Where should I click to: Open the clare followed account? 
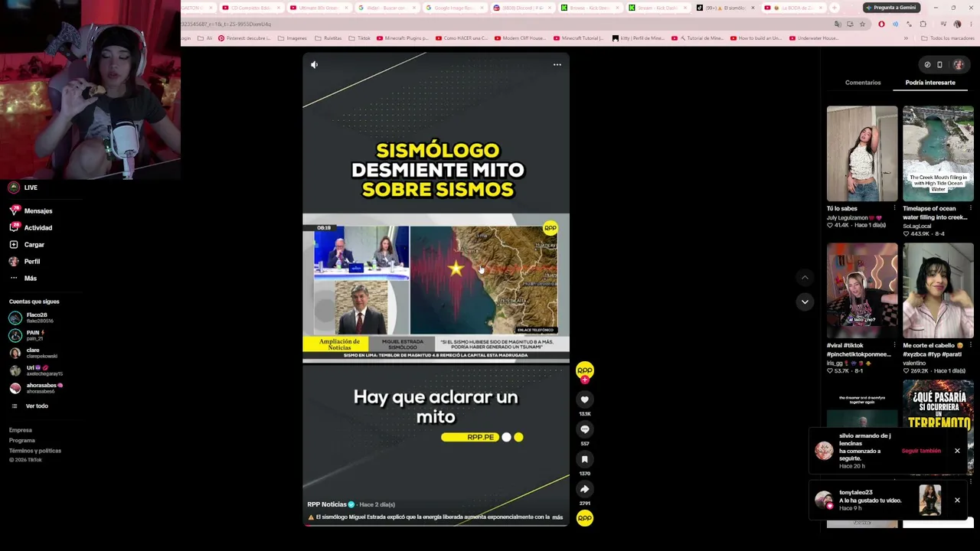(34, 353)
